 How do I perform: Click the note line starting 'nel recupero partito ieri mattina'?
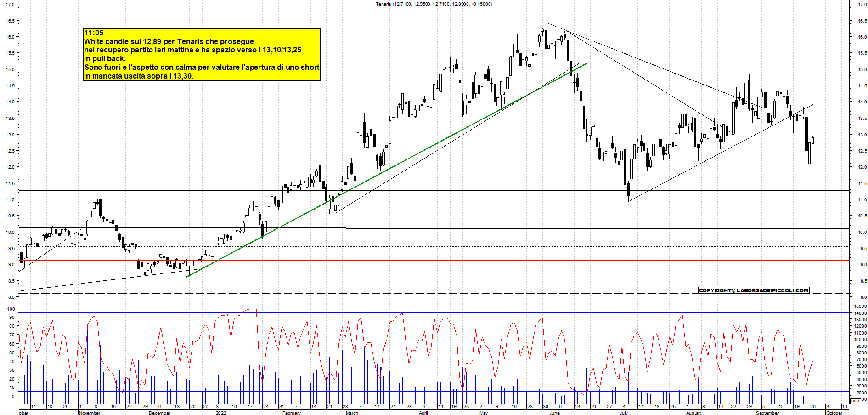coord(192,50)
